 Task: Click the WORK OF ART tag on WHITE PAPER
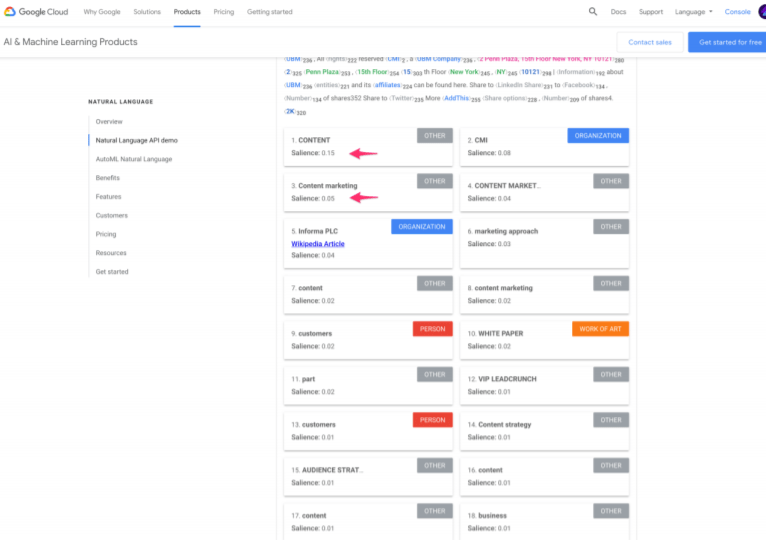600,329
